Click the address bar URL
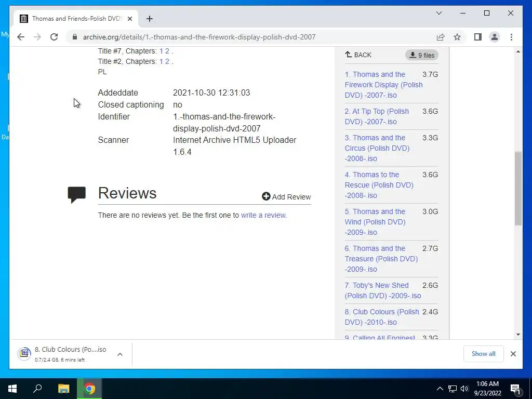The width and height of the screenshot is (532, 399). pos(199,37)
